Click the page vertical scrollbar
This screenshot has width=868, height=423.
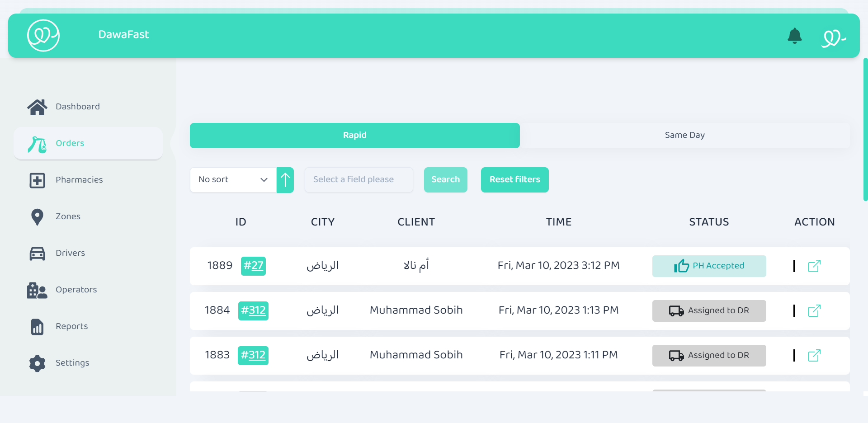click(x=865, y=129)
